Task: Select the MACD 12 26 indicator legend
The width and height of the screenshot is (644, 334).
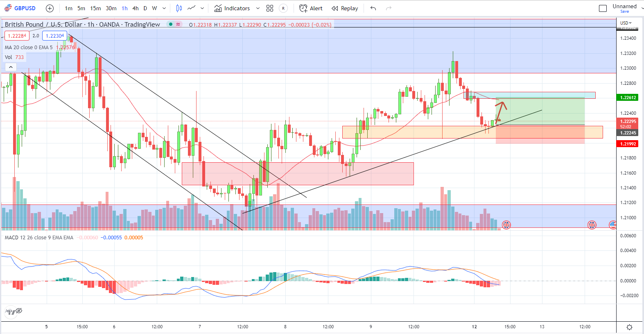Action: tap(39, 238)
